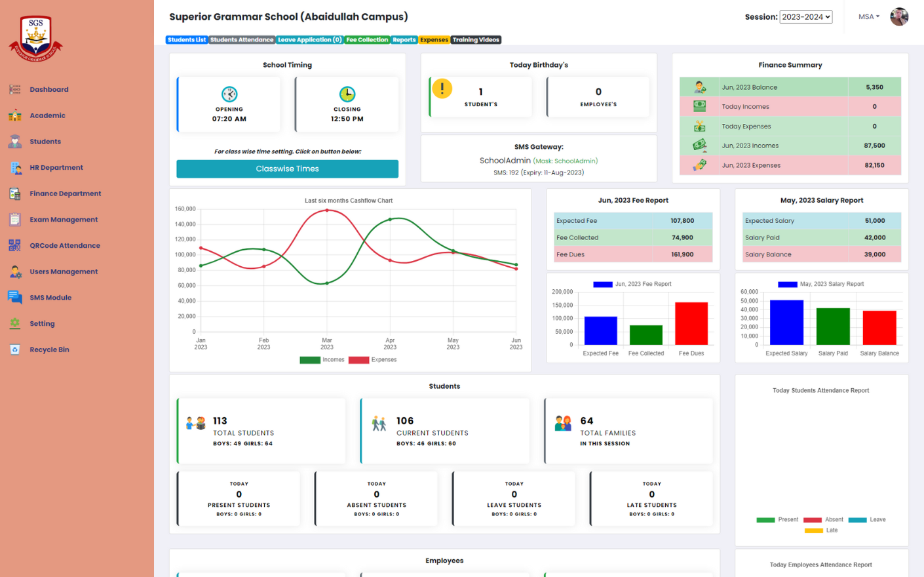924x577 pixels.
Task: Click the yellow birthday alert icon
Action: click(442, 89)
